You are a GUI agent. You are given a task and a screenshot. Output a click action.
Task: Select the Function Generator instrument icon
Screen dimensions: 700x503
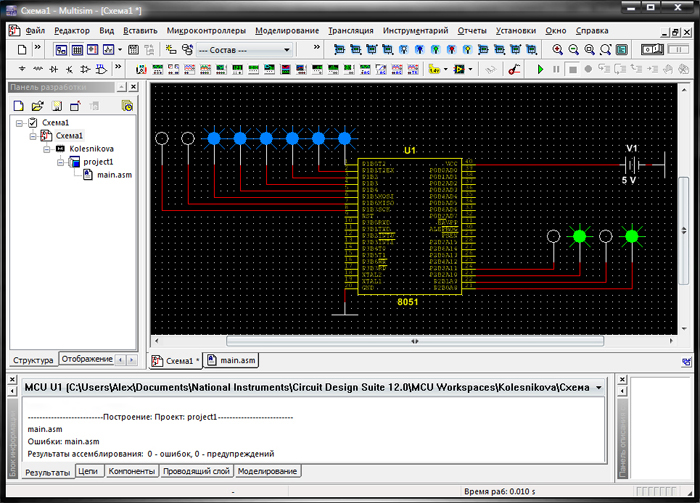(x=157, y=69)
